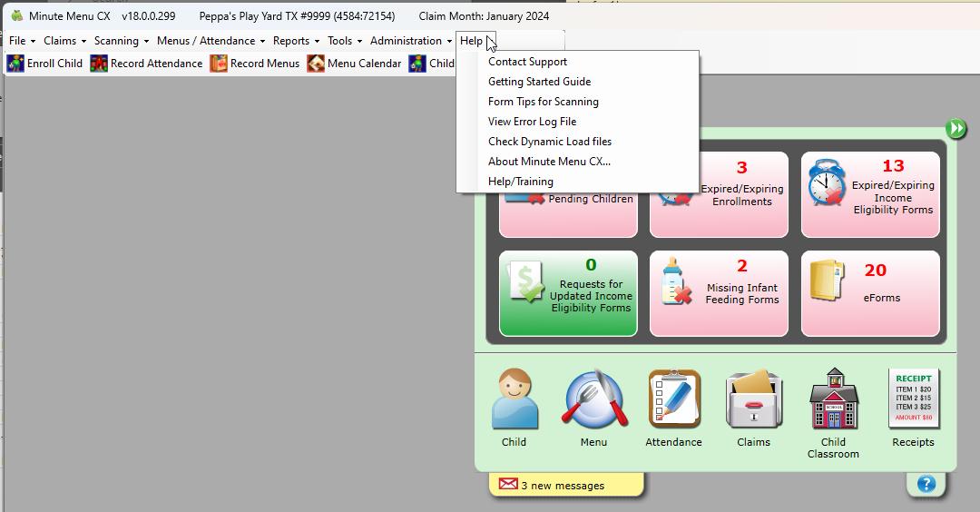Click the baby bottle icon on Infant Feeding tile
Viewport: 980px width, 512px height.
click(675, 281)
